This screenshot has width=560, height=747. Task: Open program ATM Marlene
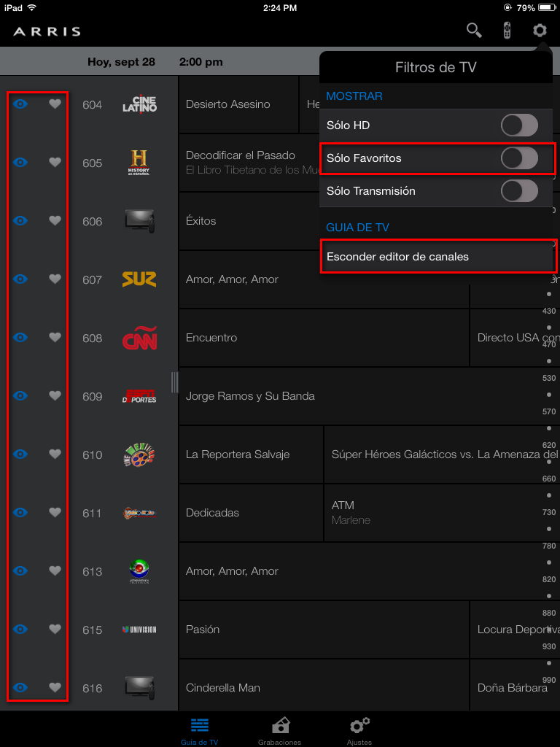point(443,513)
